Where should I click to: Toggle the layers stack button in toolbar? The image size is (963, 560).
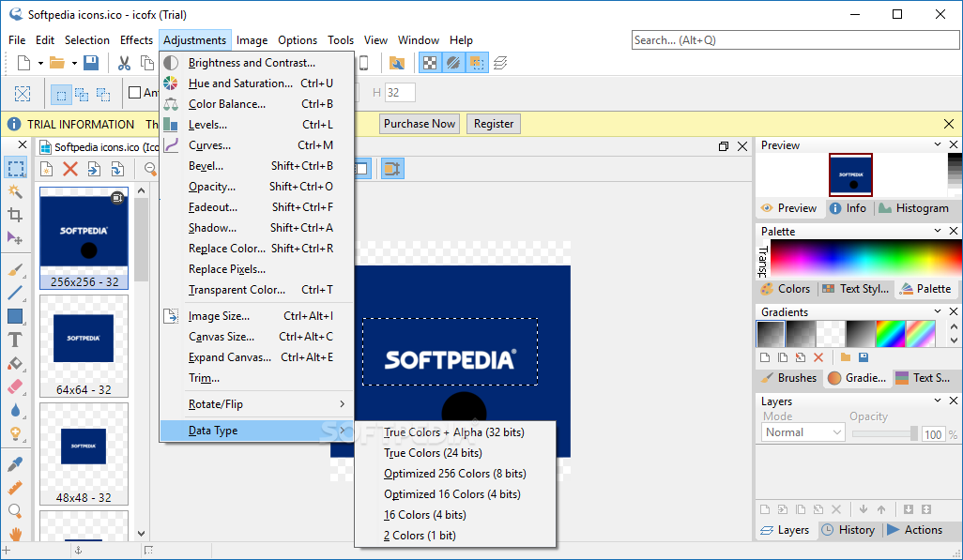500,63
